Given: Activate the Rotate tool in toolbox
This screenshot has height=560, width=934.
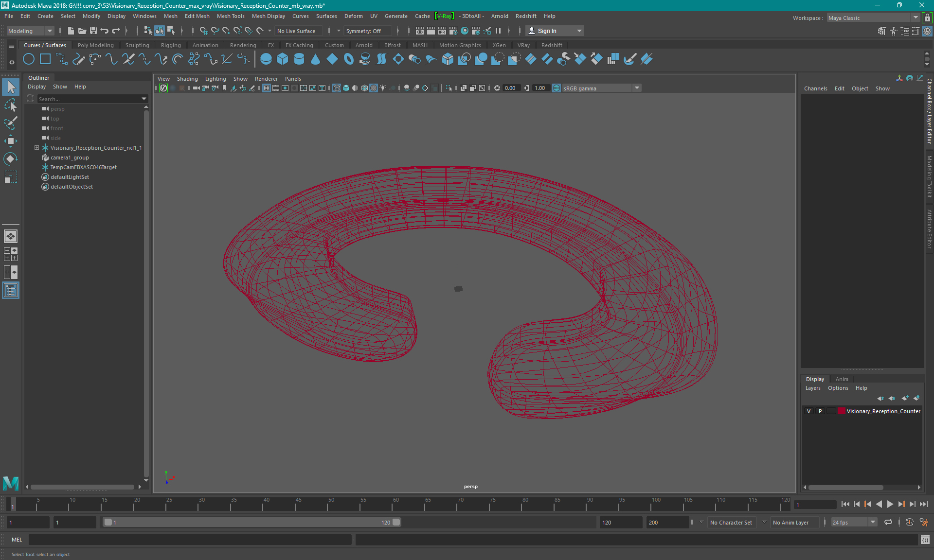Looking at the screenshot, I should pos(10,159).
